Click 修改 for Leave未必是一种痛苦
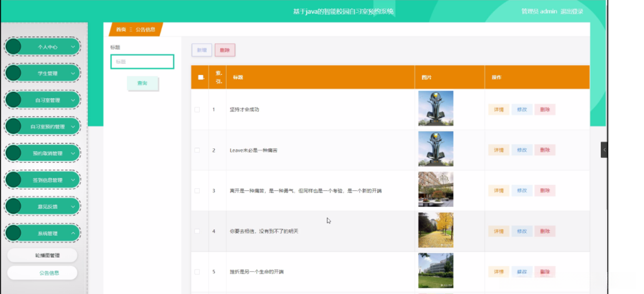 [522, 150]
